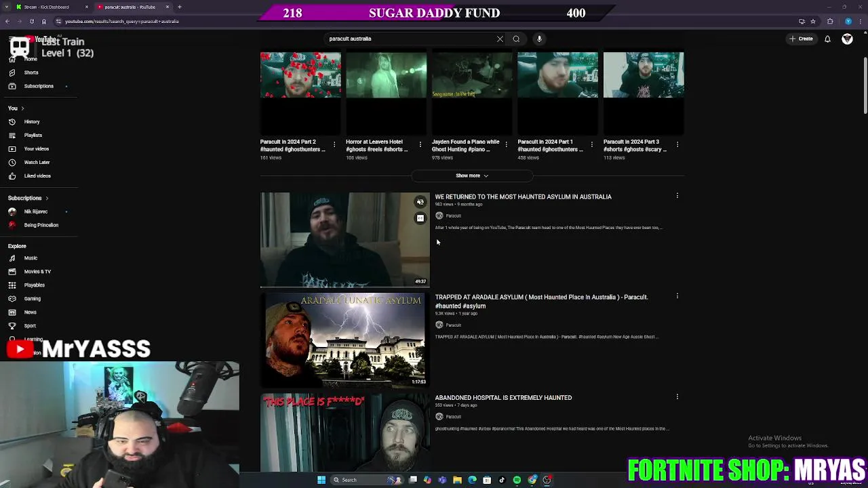
Task: Open menu for Horror at Leavers Hotel short
Action: (420, 144)
